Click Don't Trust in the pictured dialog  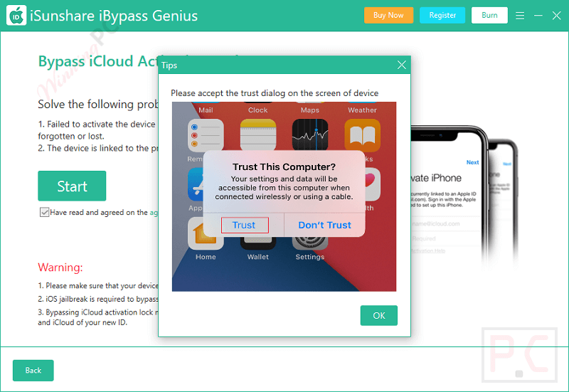tap(324, 225)
